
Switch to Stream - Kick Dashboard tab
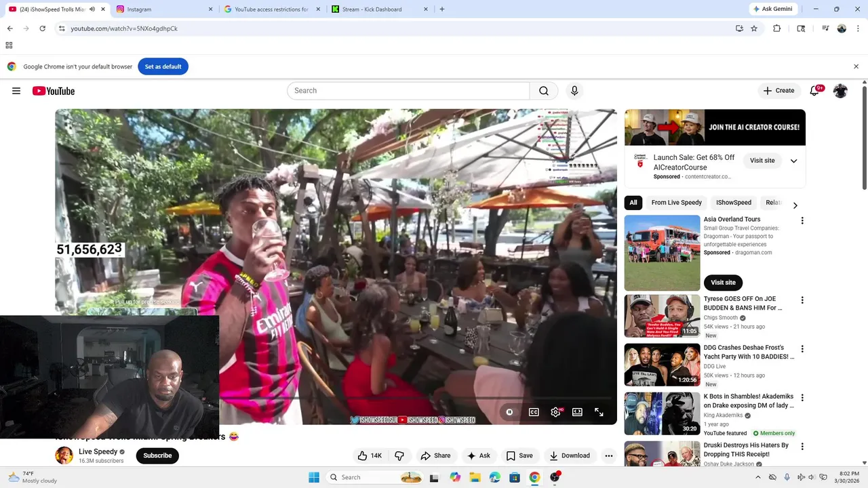point(378,9)
